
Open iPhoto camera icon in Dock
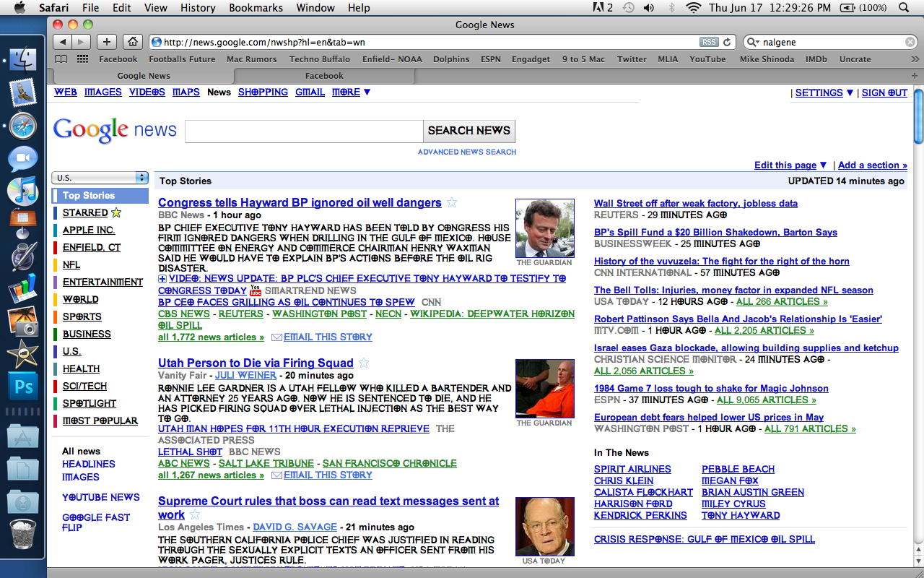pos(22,322)
